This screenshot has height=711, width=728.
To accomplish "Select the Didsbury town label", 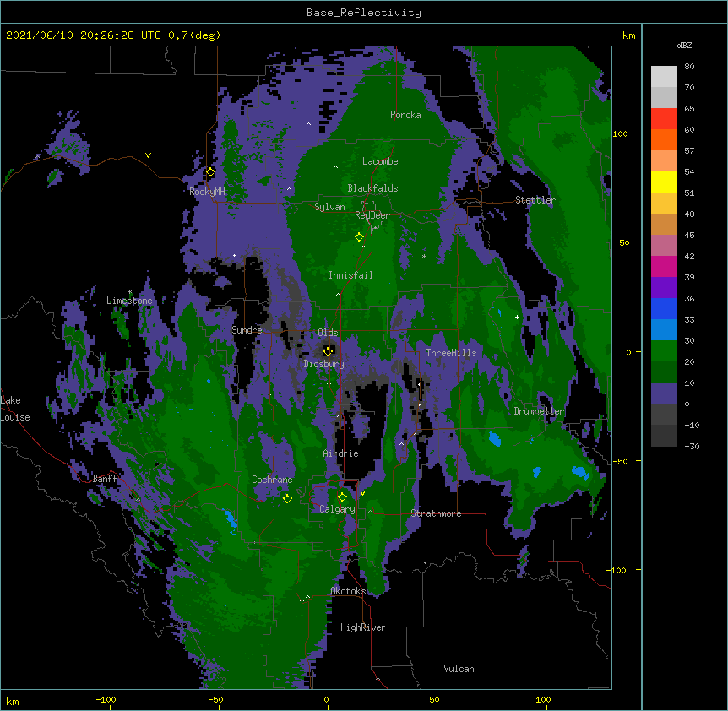I will click(324, 364).
